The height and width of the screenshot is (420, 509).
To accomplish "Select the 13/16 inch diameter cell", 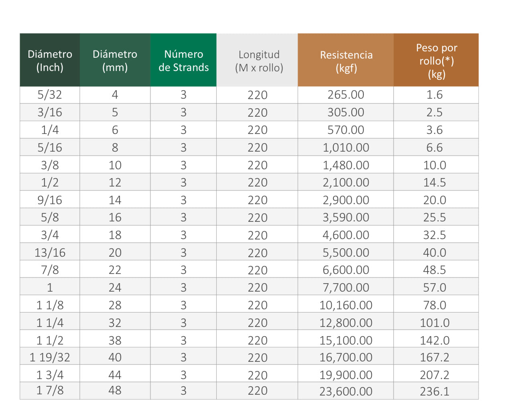I will point(50,253).
